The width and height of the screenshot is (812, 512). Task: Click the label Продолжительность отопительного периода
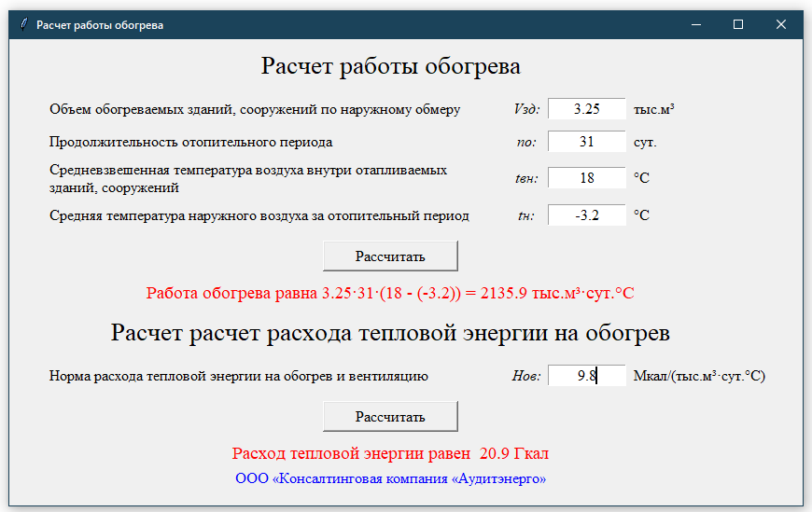click(190, 143)
